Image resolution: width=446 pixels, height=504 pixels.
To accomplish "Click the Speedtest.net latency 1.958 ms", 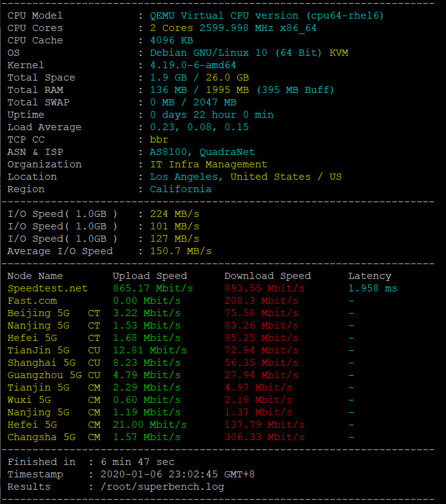I will click(372, 288).
